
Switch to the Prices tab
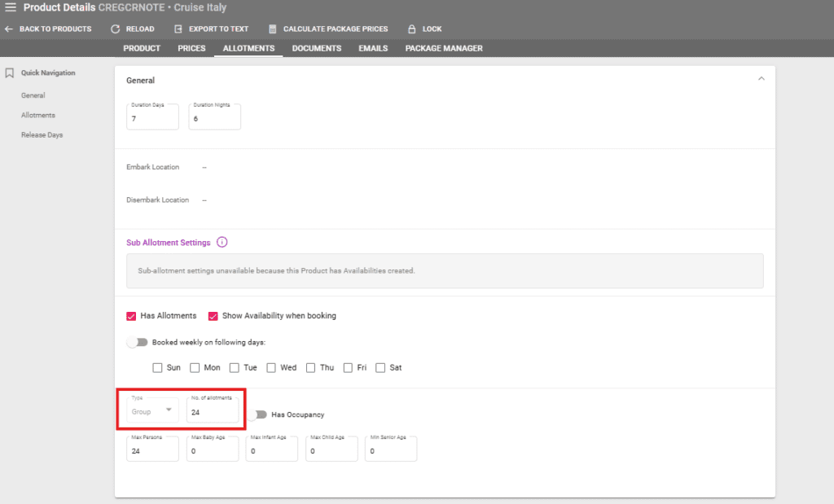191,49
